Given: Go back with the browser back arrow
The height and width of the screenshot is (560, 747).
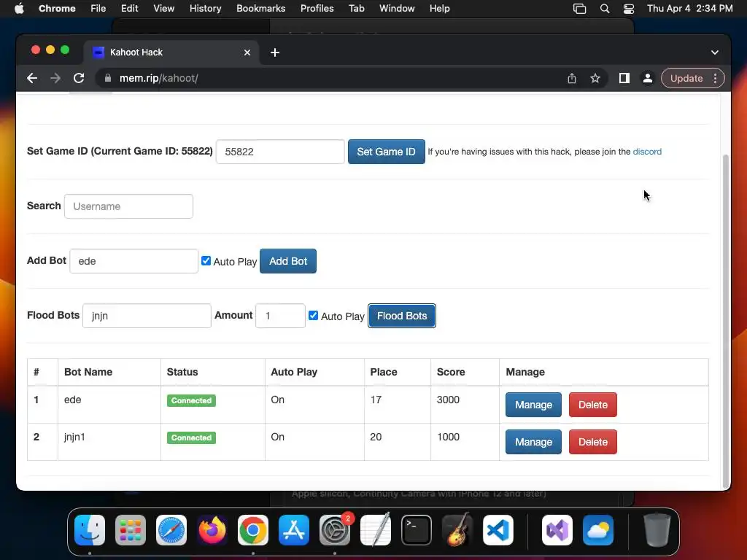Looking at the screenshot, I should click(x=32, y=78).
